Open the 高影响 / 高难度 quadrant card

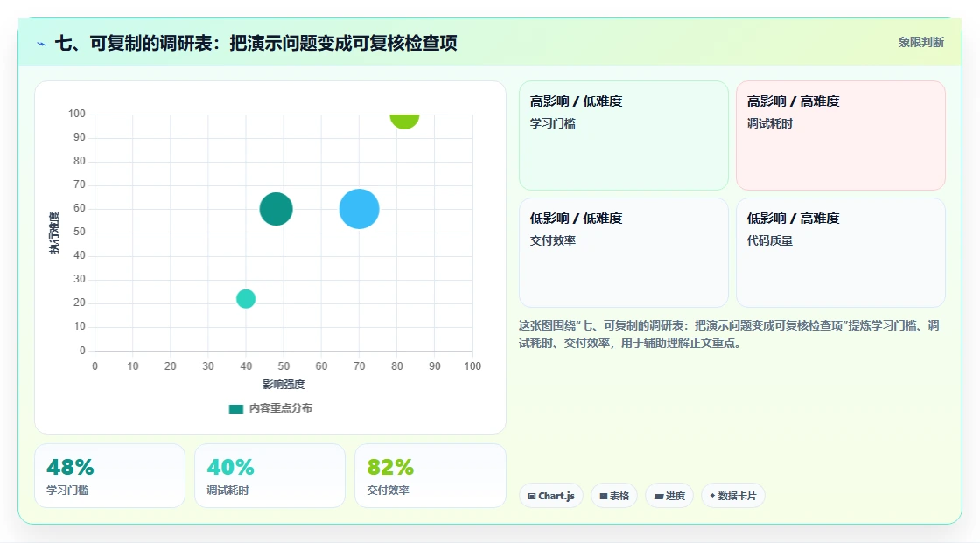pyautogui.click(x=841, y=135)
